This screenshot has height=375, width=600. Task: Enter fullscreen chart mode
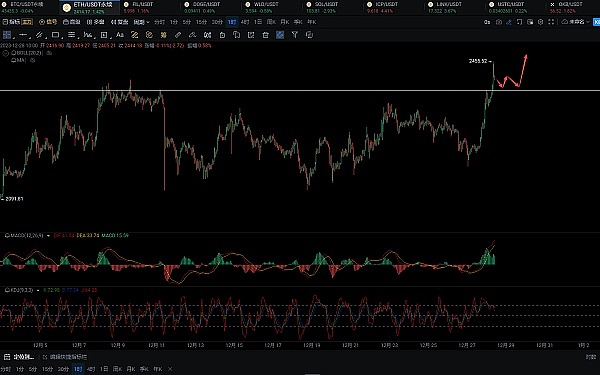[551, 22]
